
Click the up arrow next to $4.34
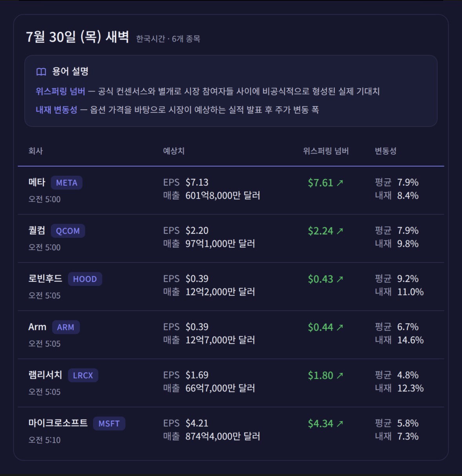point(340,424)
